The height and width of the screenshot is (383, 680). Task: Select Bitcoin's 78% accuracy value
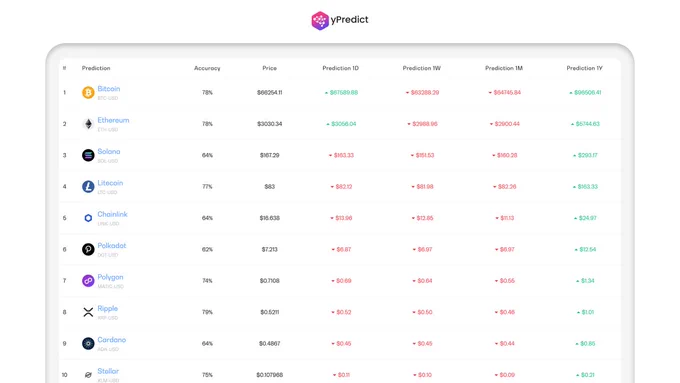(207, 92)
